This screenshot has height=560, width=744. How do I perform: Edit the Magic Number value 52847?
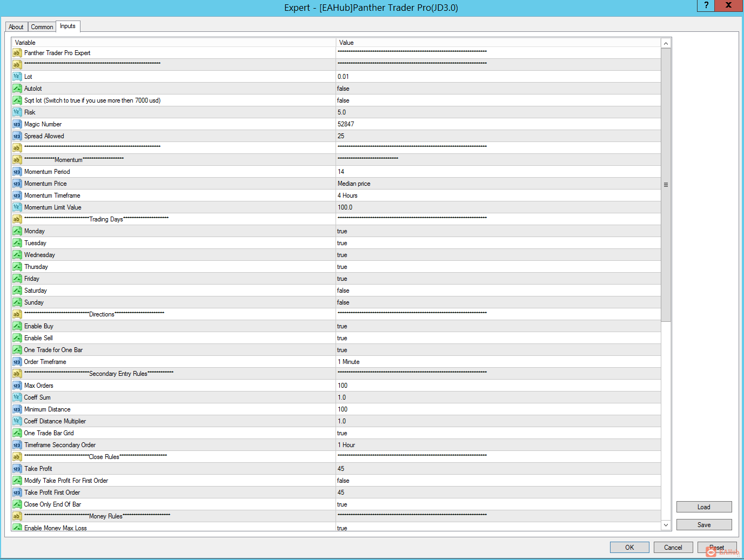point(498,124)
